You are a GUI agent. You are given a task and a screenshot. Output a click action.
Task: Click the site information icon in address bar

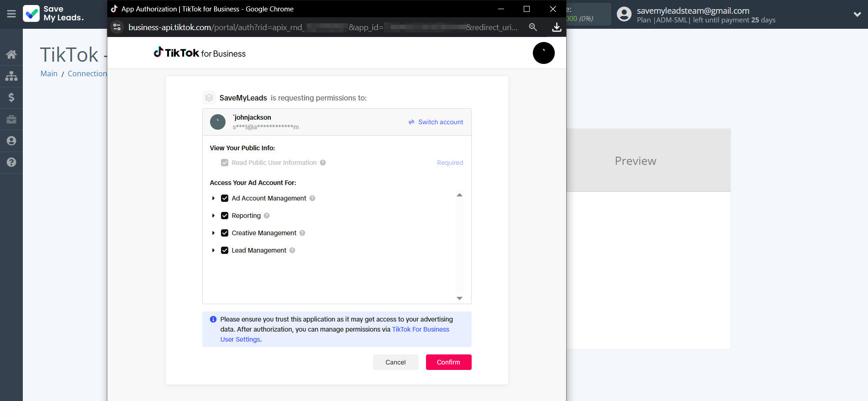(117, 27)
